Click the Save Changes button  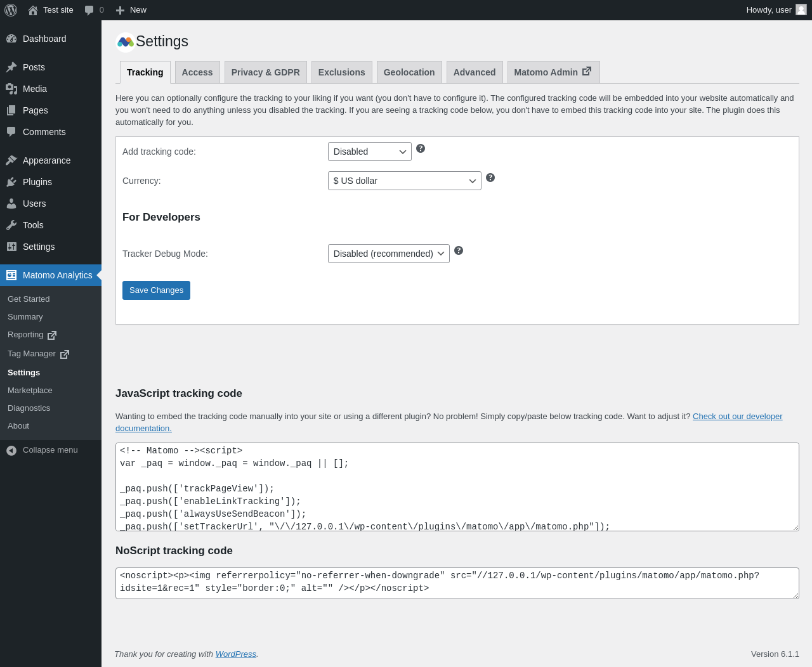pyautogui.click(x=156, y=290)
